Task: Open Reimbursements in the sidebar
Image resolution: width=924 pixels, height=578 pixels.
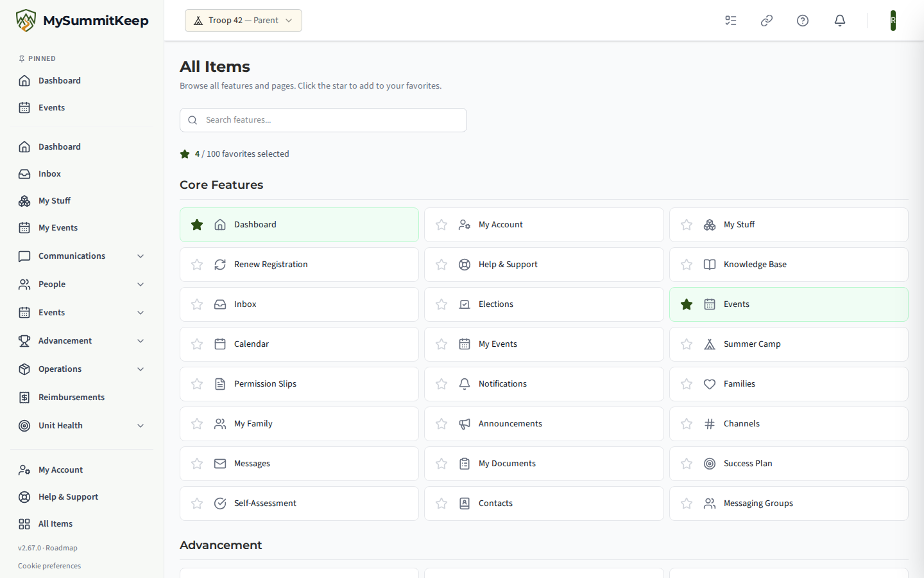Action: (x=82, y=398)
